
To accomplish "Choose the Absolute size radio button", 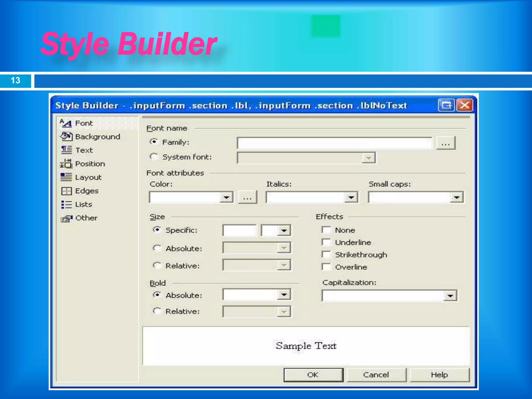I will [157, 248].
